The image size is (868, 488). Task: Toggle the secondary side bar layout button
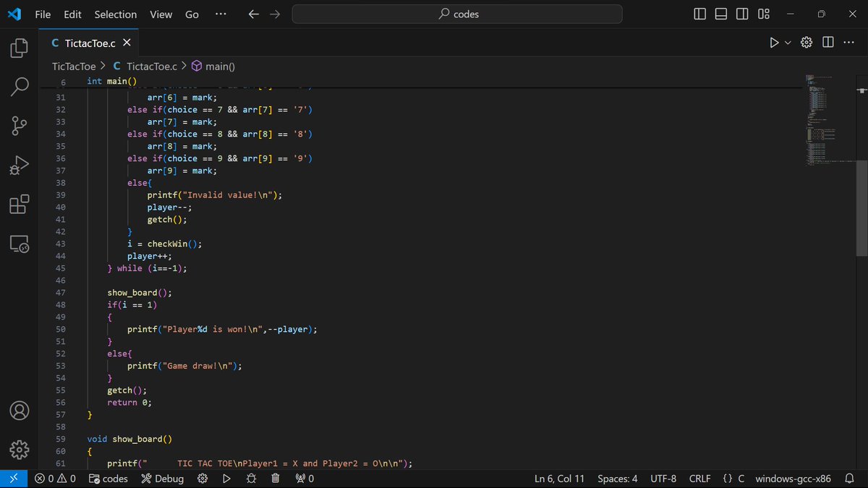(x=742, y=14)
